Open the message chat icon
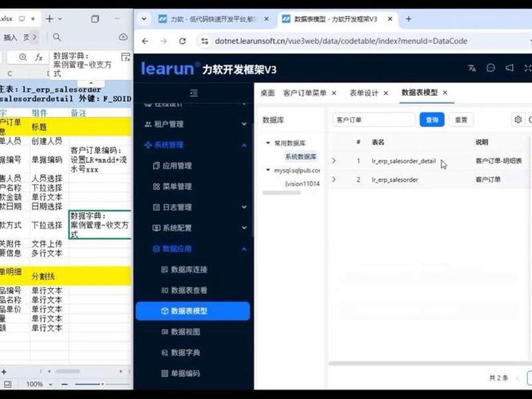 (x=491, y=68)
